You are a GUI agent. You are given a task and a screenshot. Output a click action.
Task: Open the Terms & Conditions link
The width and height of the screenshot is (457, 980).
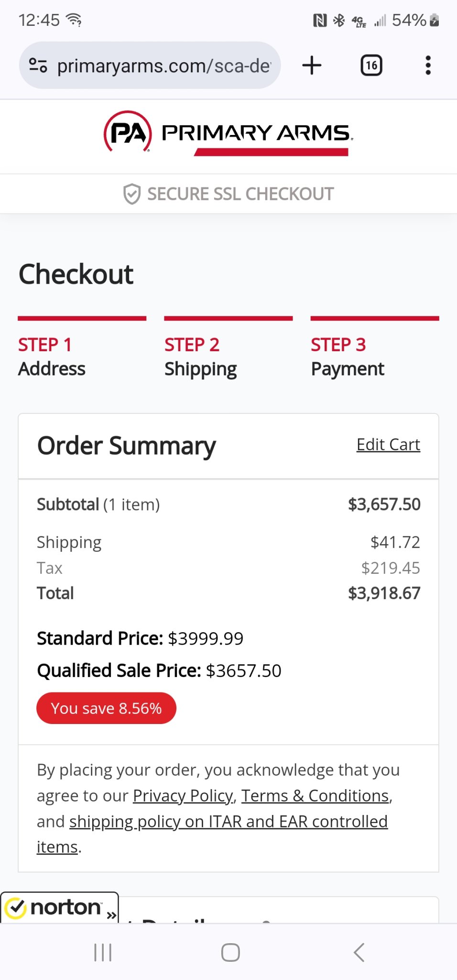(315, 796)
